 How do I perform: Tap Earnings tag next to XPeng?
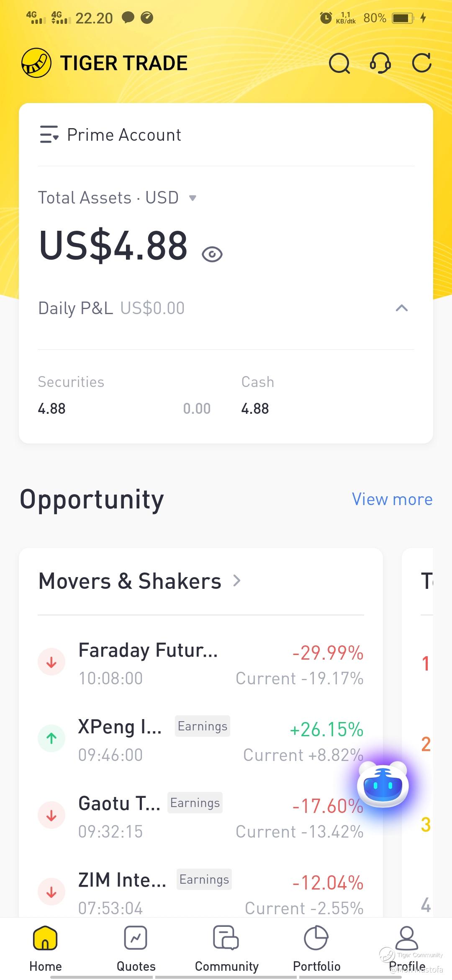coord(203,726)
